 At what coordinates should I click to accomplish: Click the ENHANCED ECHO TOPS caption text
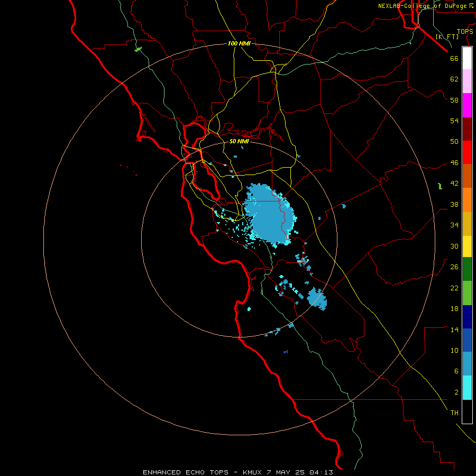[x=186, y=472]
